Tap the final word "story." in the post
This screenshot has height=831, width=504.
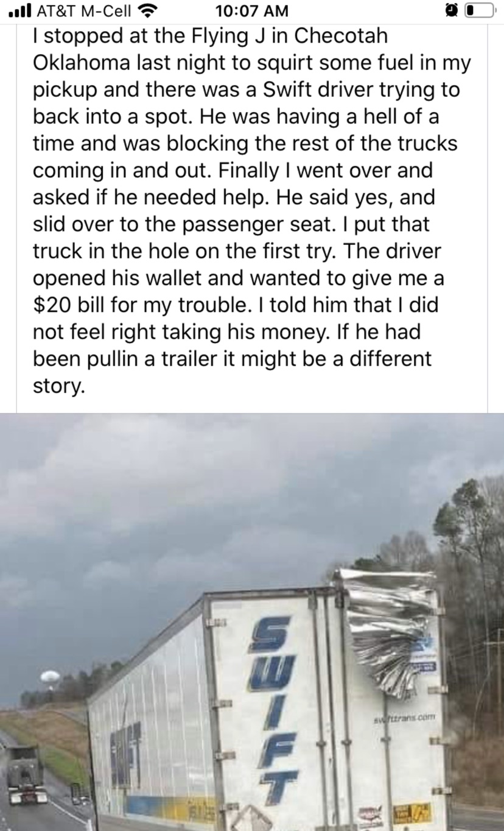coord(57,386)
